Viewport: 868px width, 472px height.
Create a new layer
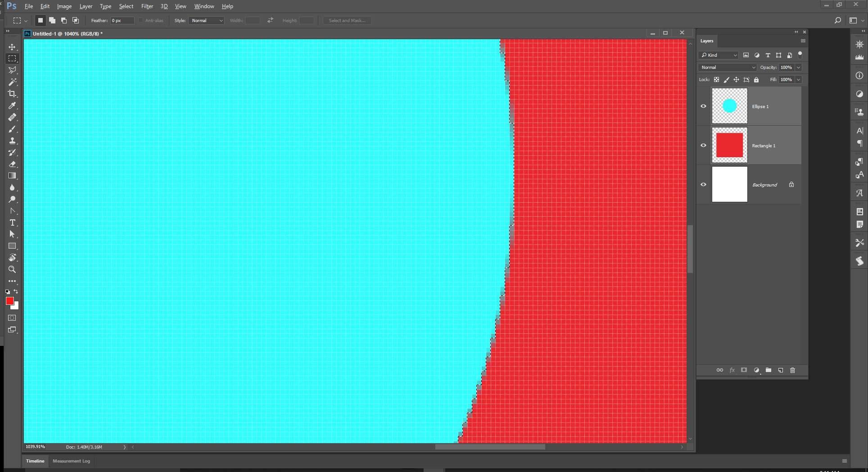[x=781, y=370]
